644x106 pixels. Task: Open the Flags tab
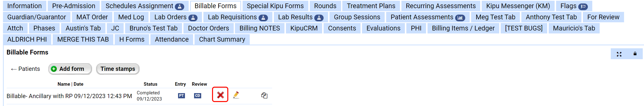point(574,6)
